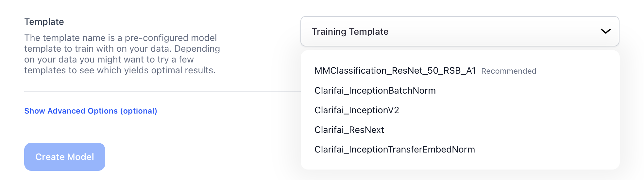Screen dimensions: 644x180
Task: Click the Template section heading
Action: pos(44,22)
